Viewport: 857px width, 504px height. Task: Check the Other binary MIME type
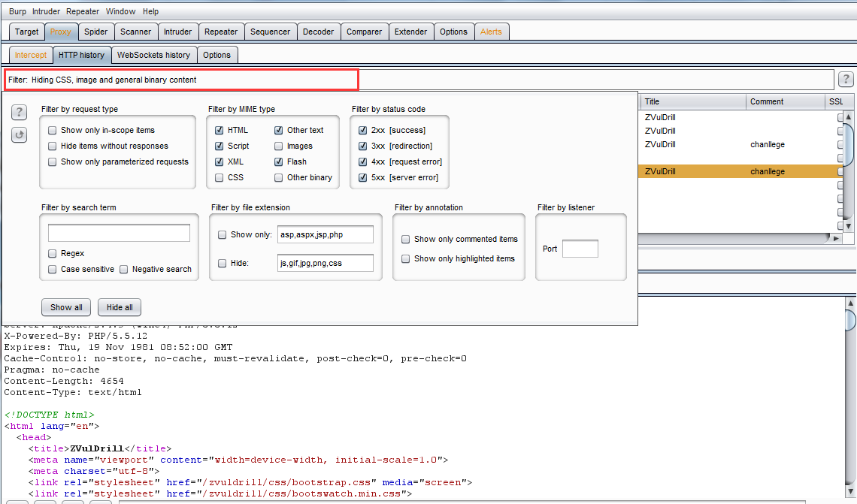click(x=279, y=177)
